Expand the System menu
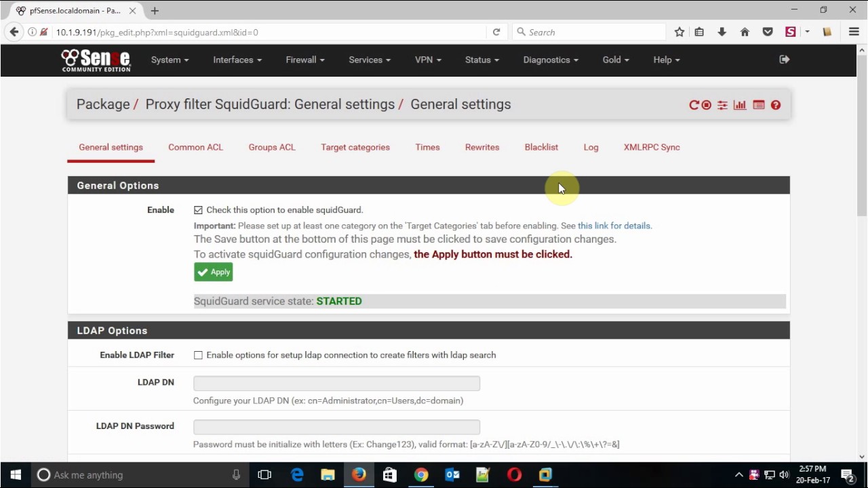 click(170, 60)
